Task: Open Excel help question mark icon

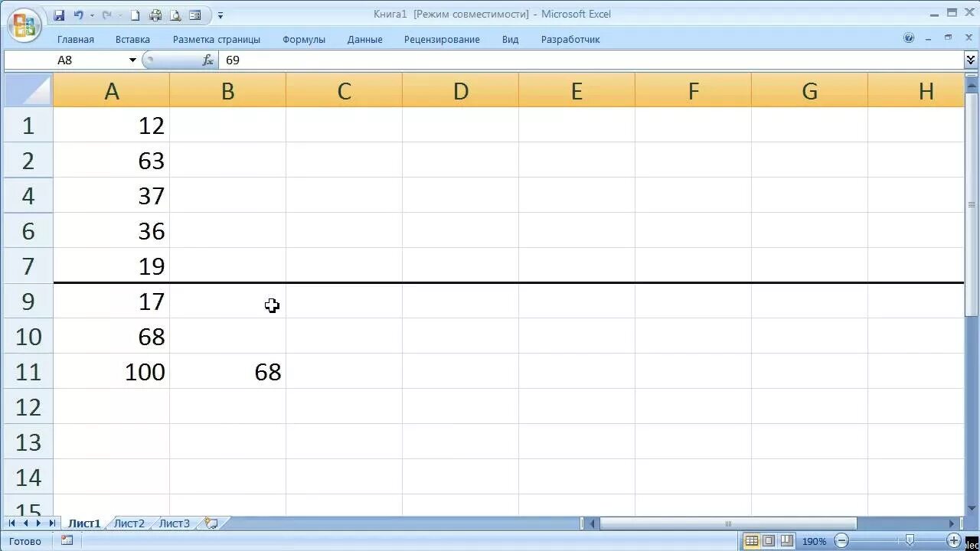Action: pos(909,37)
